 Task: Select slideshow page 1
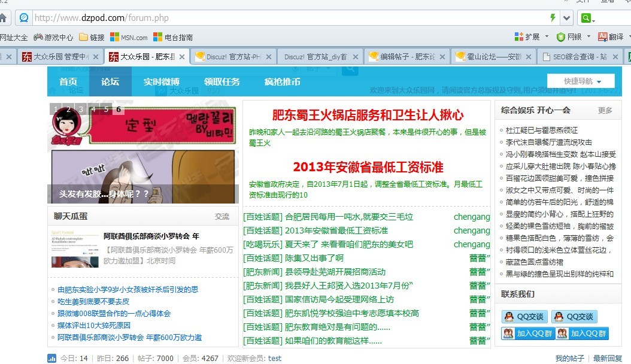tap(56, 109)
